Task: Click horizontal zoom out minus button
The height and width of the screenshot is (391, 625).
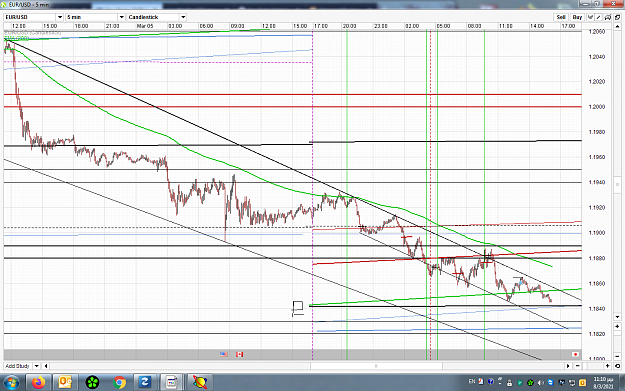Action: coord(578,366)
